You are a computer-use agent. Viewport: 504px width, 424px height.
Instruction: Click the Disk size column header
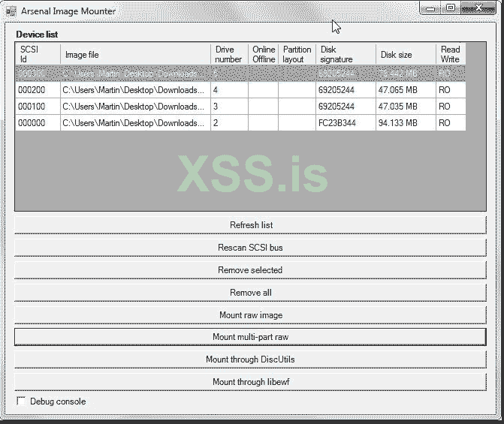tap(406, 54)
